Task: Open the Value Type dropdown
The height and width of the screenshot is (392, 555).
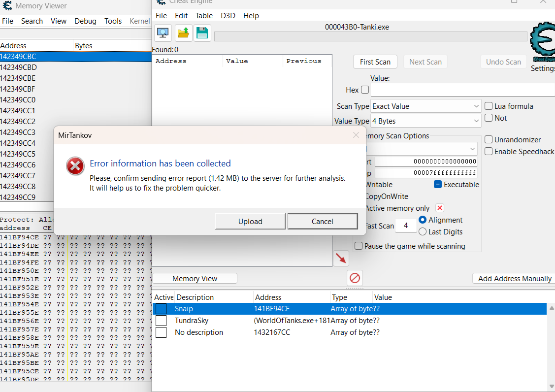Action: click(x=426, y=121)
